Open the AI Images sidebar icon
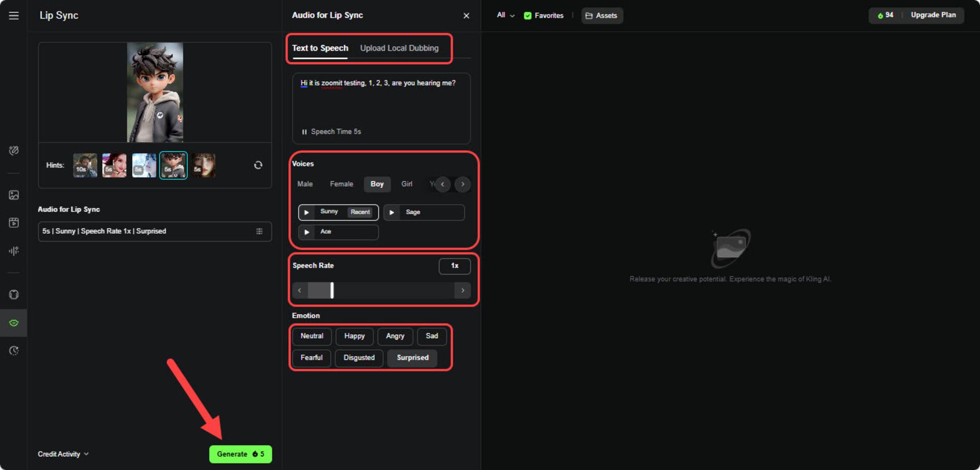Screen dimensions: 980x470 click(14, 195)
